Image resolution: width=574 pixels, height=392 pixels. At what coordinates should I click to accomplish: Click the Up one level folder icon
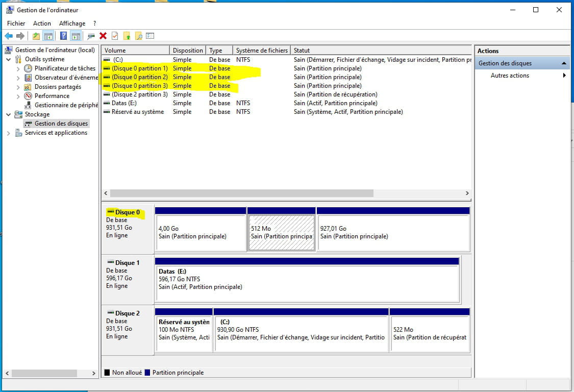tap(36, 36)
